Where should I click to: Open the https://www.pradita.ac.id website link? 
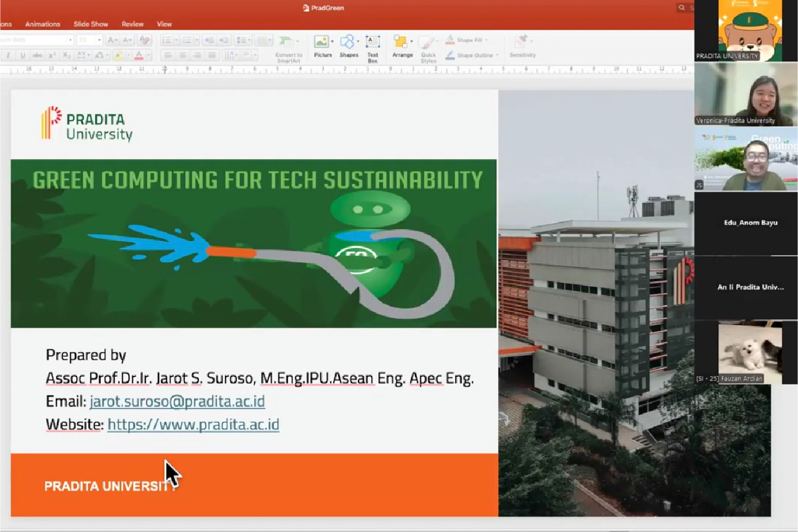click(193, 424)
